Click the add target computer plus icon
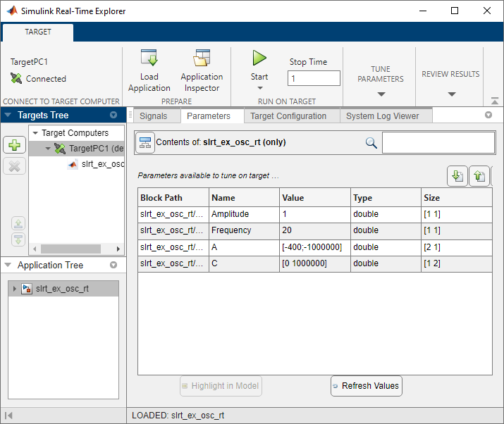This screenshot has height=424, width=504. tap(15, 145)
